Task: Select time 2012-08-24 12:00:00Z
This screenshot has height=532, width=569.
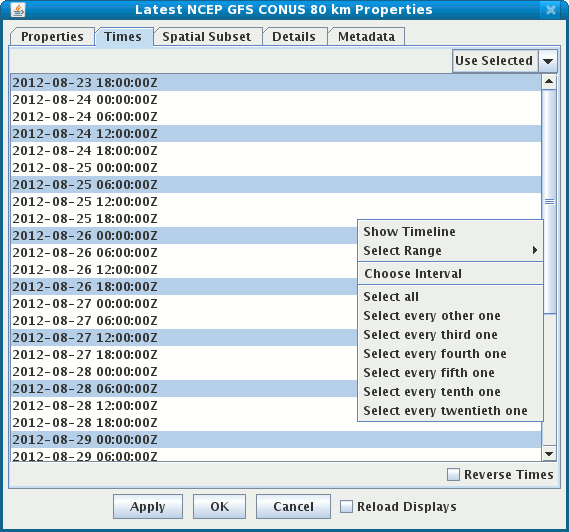Action: pos(276,134)
